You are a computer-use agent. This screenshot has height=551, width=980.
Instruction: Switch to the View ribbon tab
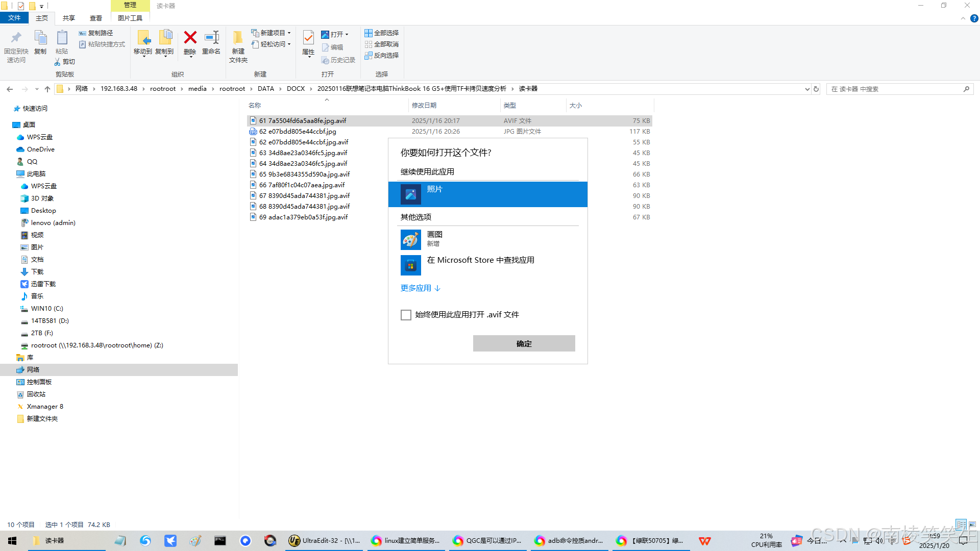[x=96, y=18]
